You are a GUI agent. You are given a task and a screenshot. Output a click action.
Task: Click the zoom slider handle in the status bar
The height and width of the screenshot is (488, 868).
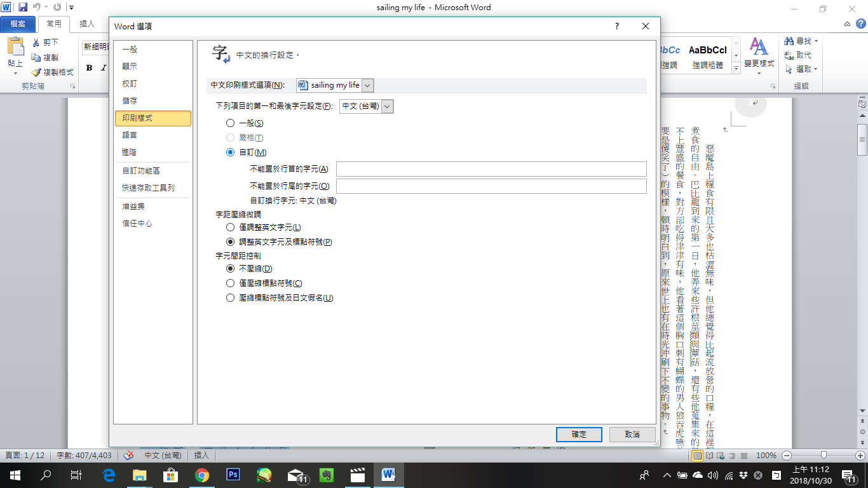(824, 456)
